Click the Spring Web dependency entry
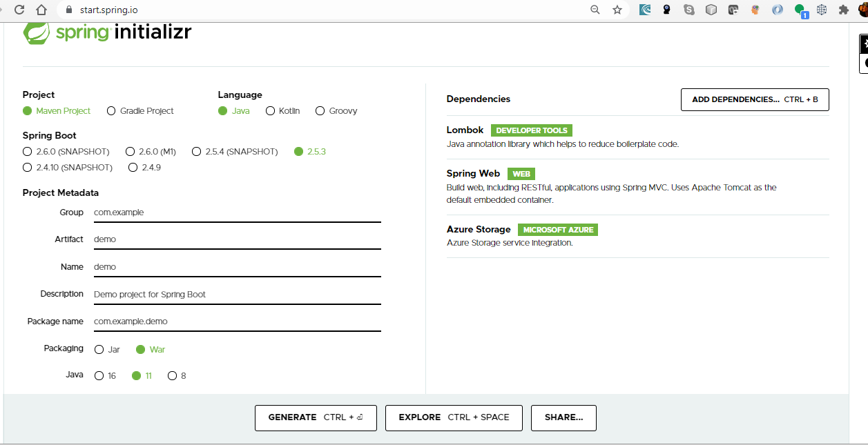This screenshot has height=445, width=868. click(x=637, y=186)
